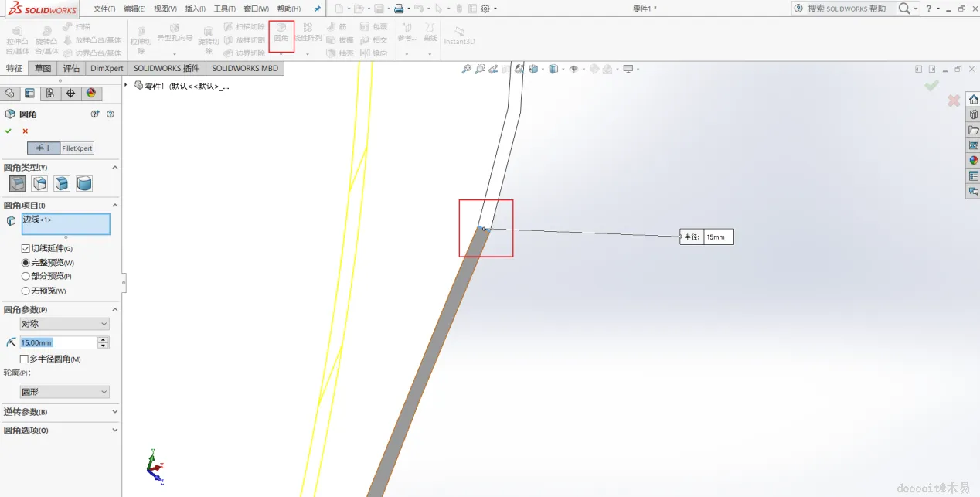Click Zoom to Fit view icon
This screenshot has height=497, width=980.
point(466,69)
